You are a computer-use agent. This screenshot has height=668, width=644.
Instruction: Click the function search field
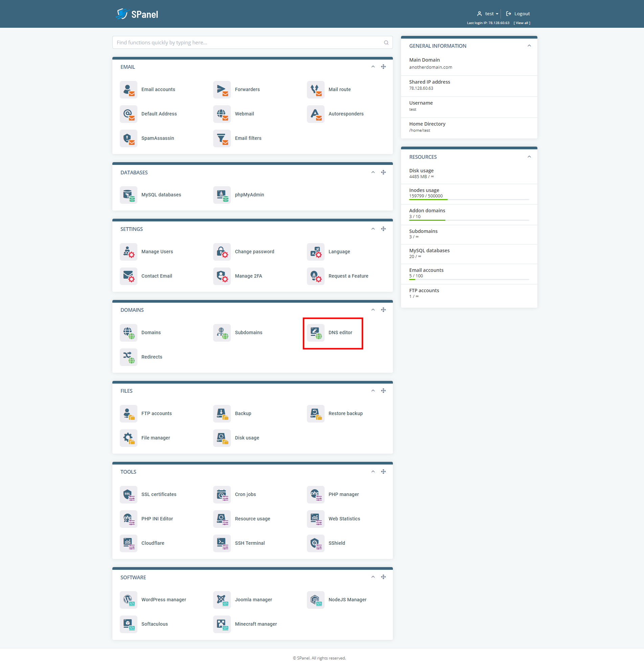[252, 42]
